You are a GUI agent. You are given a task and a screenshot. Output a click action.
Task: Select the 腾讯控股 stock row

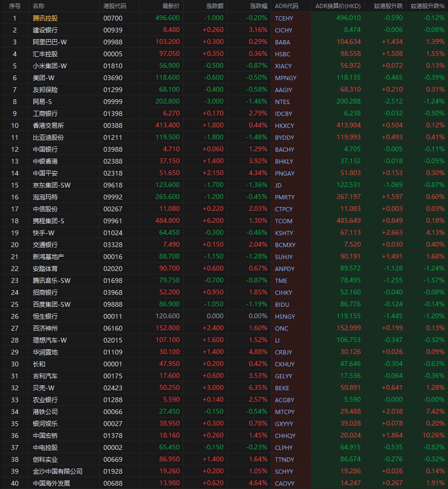click(224, 18)
